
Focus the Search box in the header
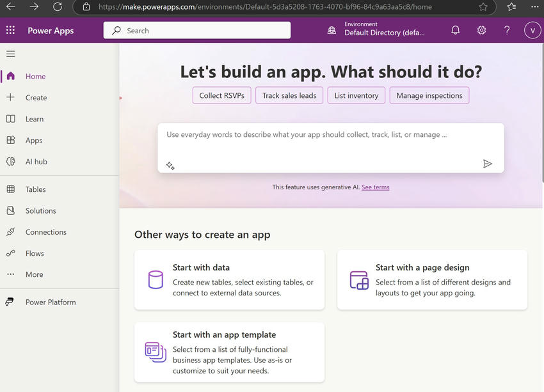[x=197, y=31]
